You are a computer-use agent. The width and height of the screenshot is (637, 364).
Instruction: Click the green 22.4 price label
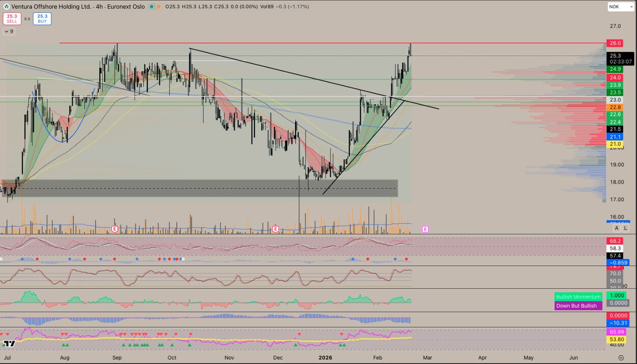615,122
